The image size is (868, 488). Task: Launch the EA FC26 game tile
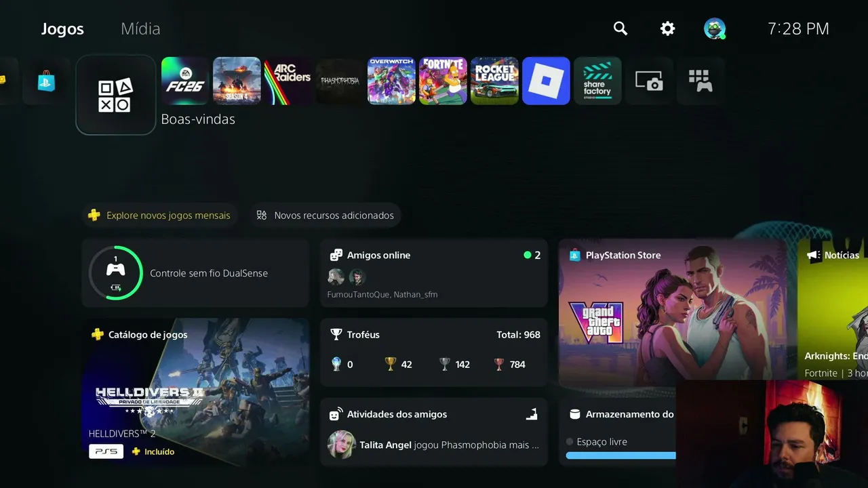(185, 81)
